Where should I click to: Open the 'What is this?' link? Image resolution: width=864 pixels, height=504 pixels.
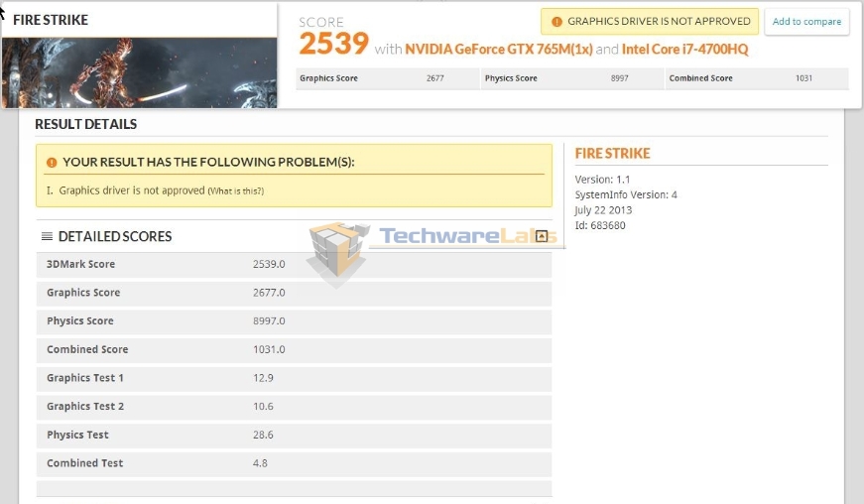[x=236, y=191]
